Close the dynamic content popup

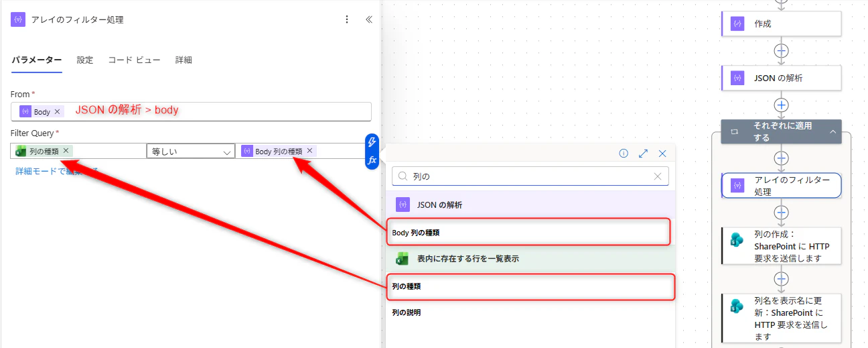tap(662, 154)
